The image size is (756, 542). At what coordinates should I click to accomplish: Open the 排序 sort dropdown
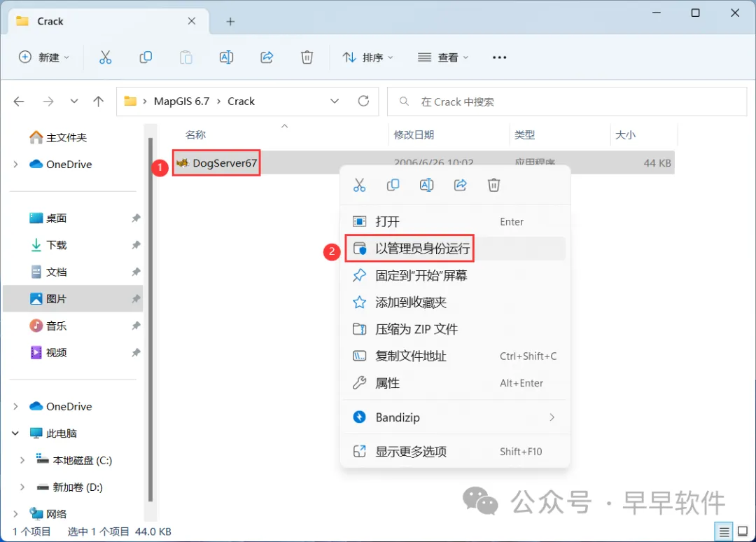[x=368, y=57]
